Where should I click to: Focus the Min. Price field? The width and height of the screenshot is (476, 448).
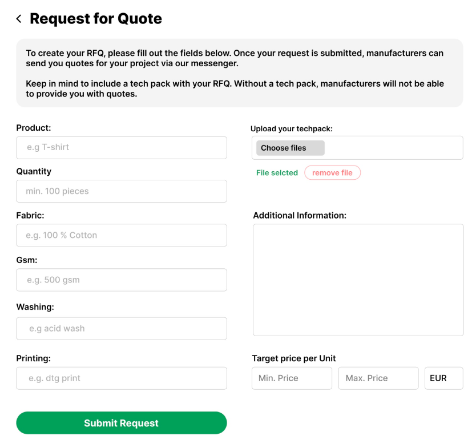click(x=292, y=378)
